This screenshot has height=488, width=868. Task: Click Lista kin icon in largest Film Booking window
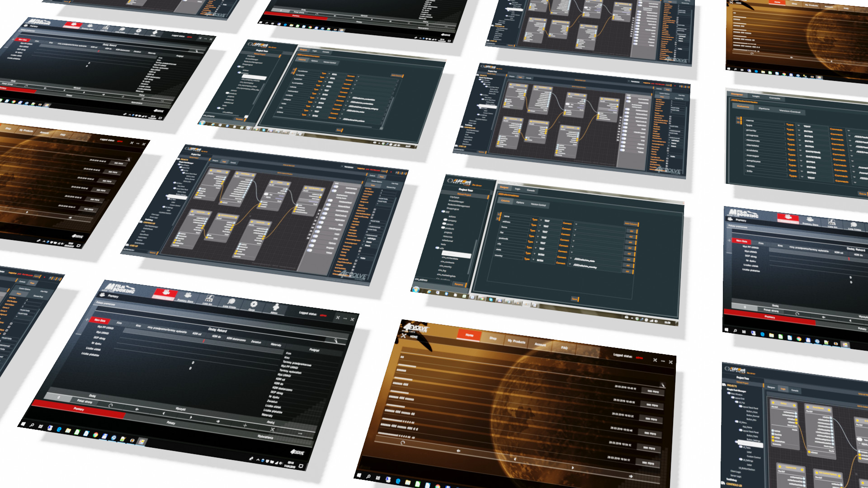[208, 298]
